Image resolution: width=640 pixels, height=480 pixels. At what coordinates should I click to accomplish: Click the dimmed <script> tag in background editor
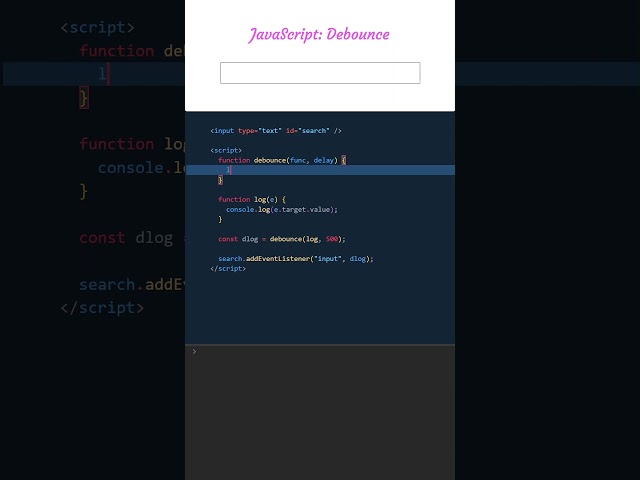click(x=97, y=27)
